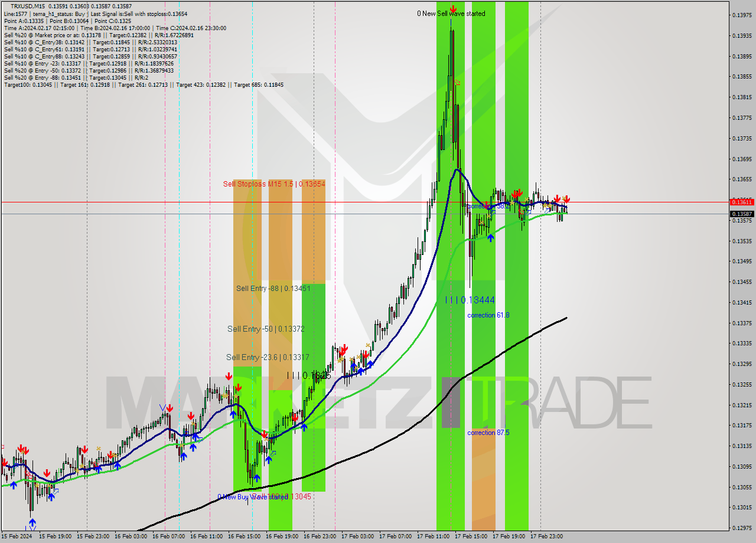
Task: Select the '17 Feb 03:00' time label
Action: coord(357,537)
